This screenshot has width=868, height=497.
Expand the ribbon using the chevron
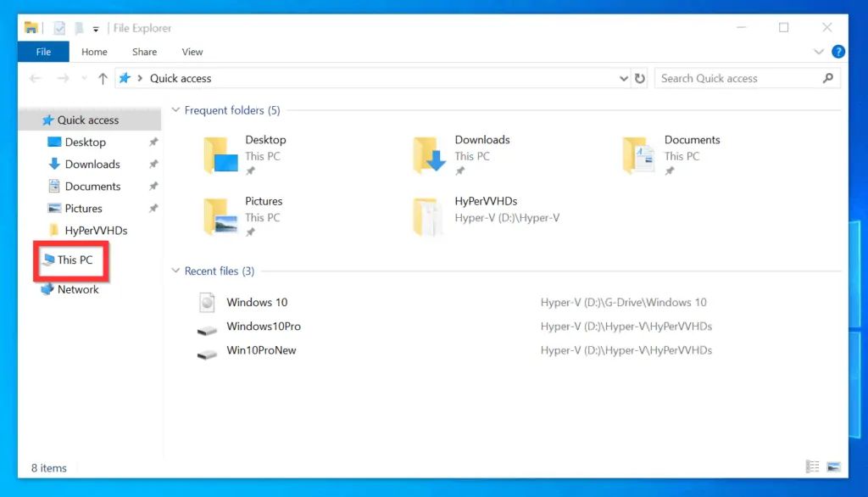click(x=818, y=52)
